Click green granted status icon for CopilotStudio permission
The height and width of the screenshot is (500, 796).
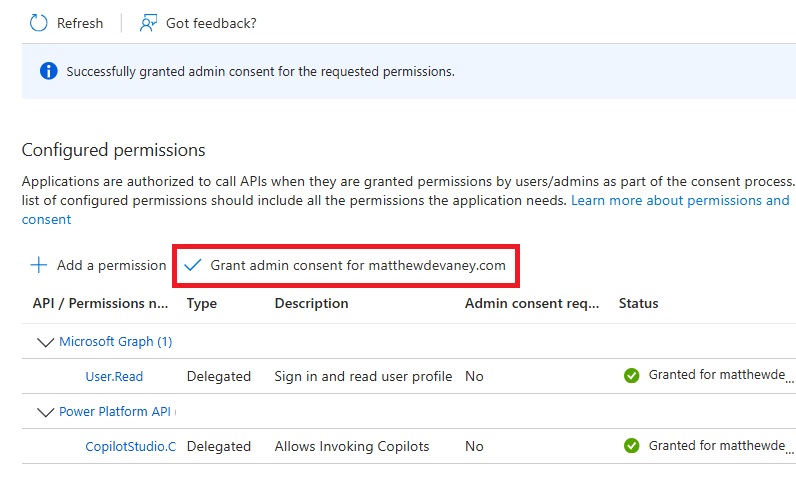pos(631,446)
